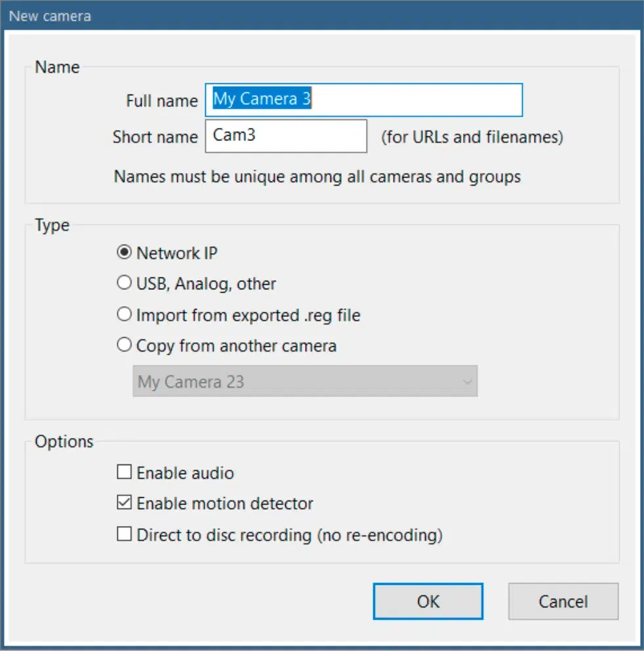Select Import from exported .reg file
Image resolution: width=644 pixels, height=652 pixels.
click(x=124, y=315)
